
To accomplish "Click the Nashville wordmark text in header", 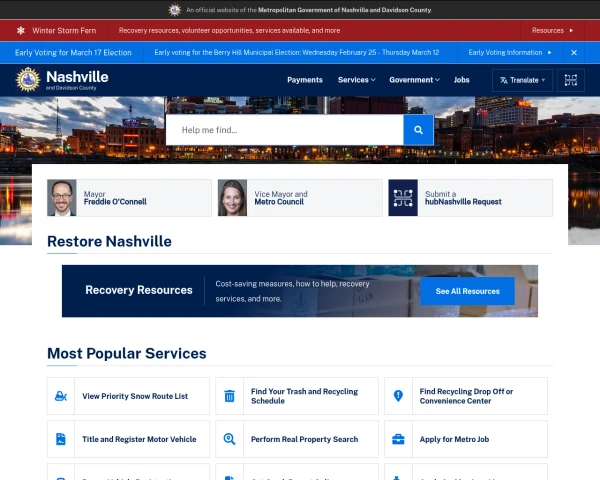I will tap(77, 77).
